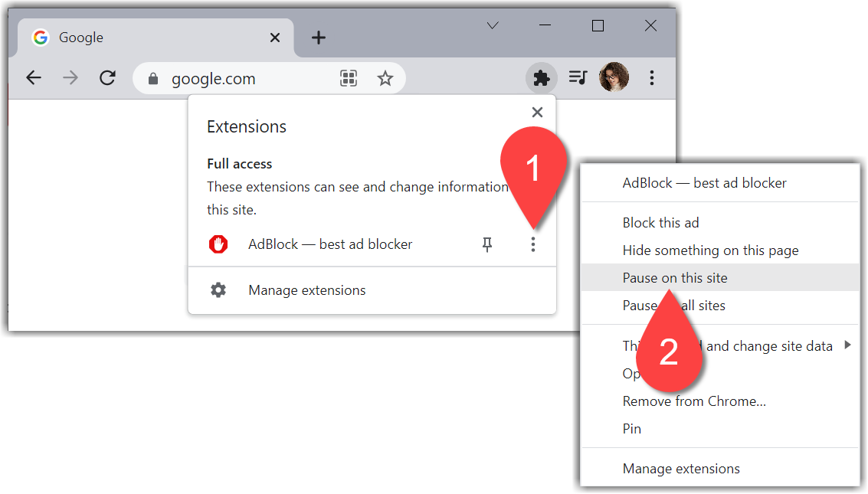The width and height of the screenshot is (868, 494).
Task: Choose Pin in the context menu
Action: [720, 429]
